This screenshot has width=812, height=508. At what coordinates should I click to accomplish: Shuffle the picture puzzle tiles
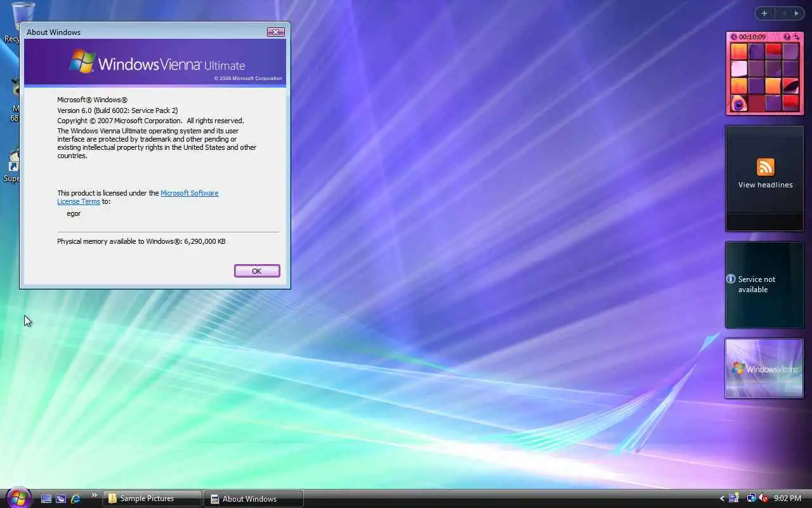click(x=796, y=37)
